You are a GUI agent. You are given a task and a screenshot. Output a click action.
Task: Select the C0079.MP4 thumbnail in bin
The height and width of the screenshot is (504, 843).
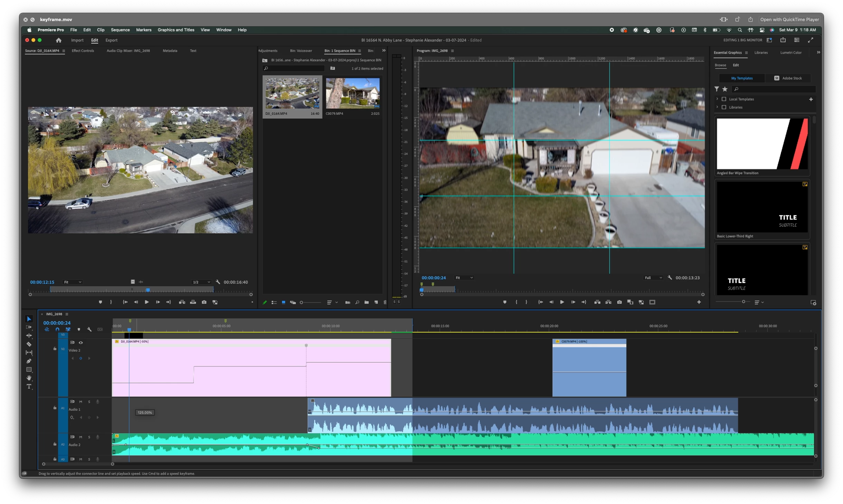(352, 93)
